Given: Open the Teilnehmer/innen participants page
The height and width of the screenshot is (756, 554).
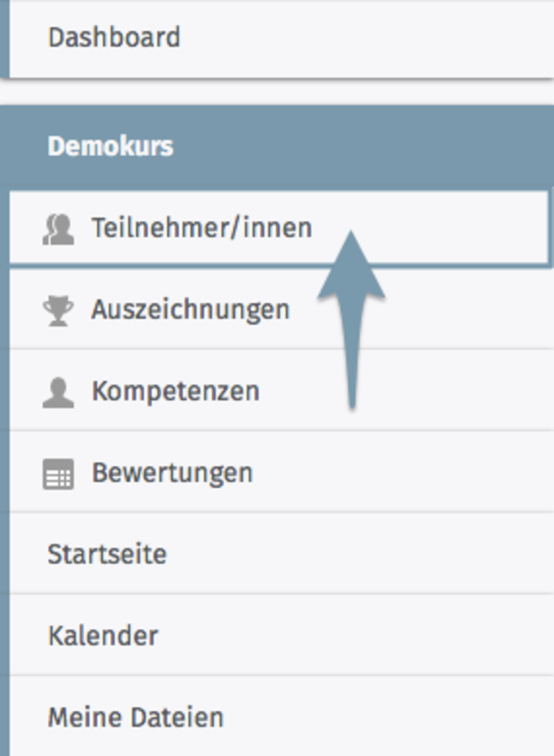Looking at the screenshot, I should coord(202,228).
